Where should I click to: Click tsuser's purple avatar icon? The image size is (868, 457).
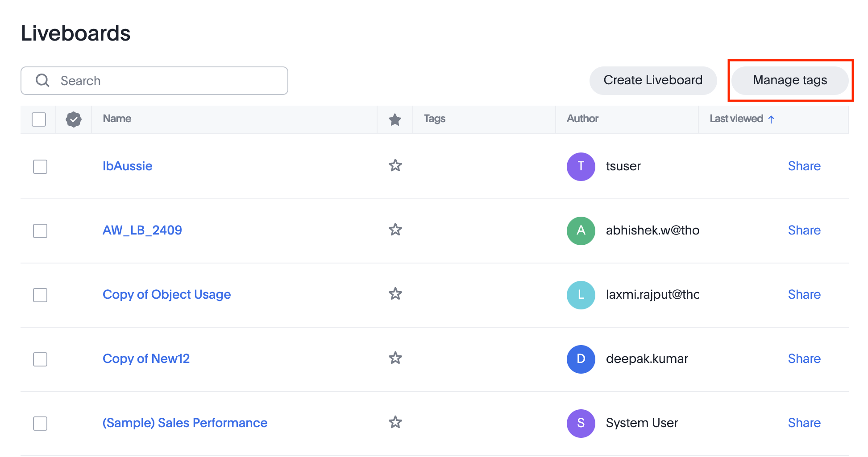581,166
